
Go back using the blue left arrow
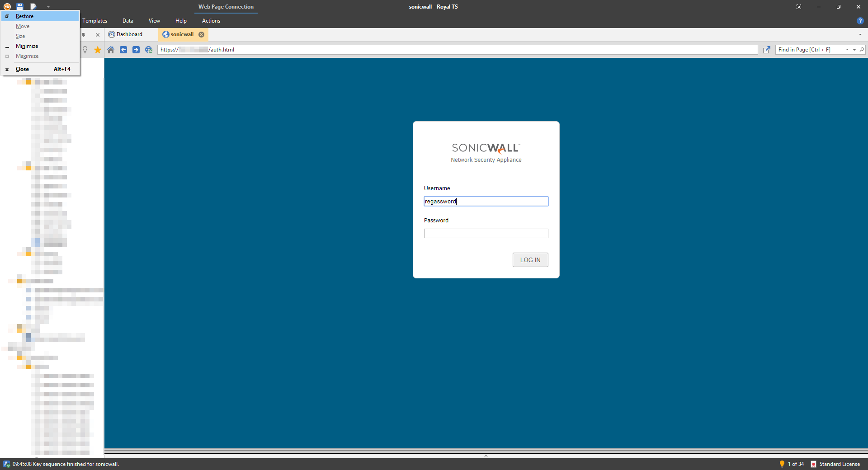[x=123, y=50]
